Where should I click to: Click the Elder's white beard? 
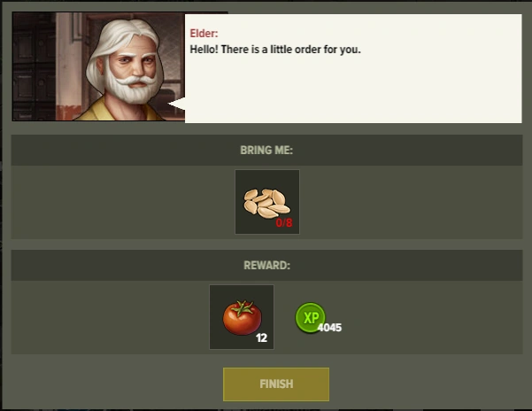[x=132, y=87]
